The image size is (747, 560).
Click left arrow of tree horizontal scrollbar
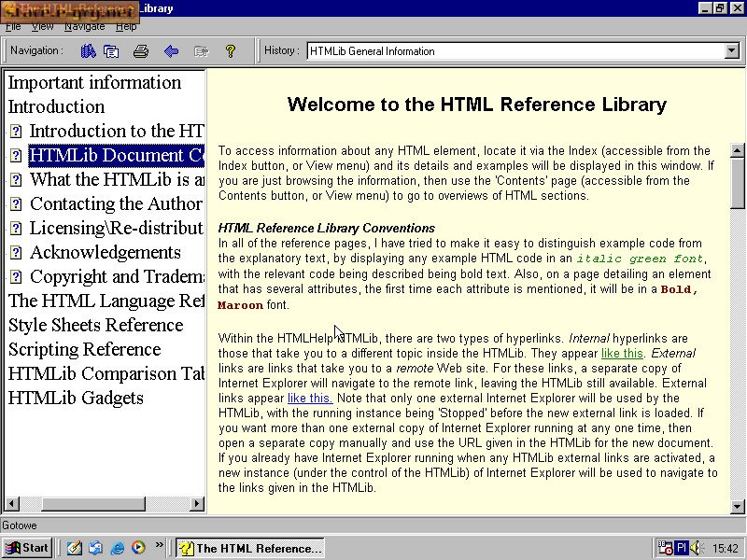pyautogui.click(x=12, y=504)
